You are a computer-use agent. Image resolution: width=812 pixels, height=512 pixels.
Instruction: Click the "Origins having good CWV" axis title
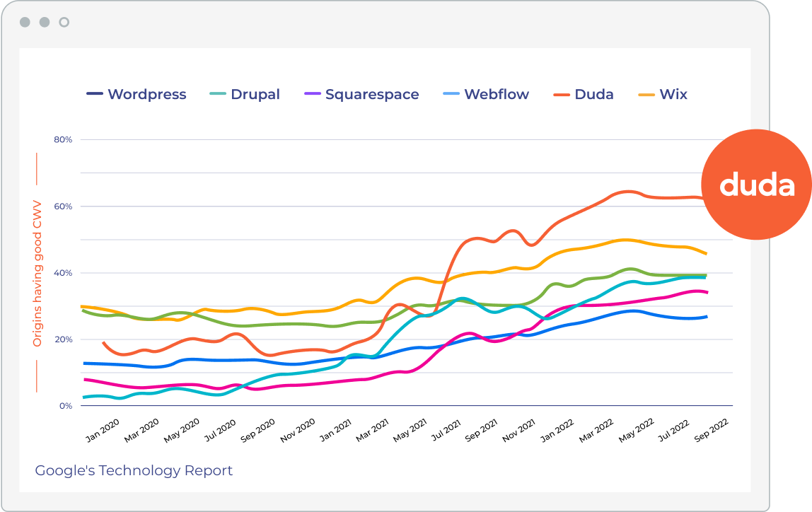click(x=37, y=273)
